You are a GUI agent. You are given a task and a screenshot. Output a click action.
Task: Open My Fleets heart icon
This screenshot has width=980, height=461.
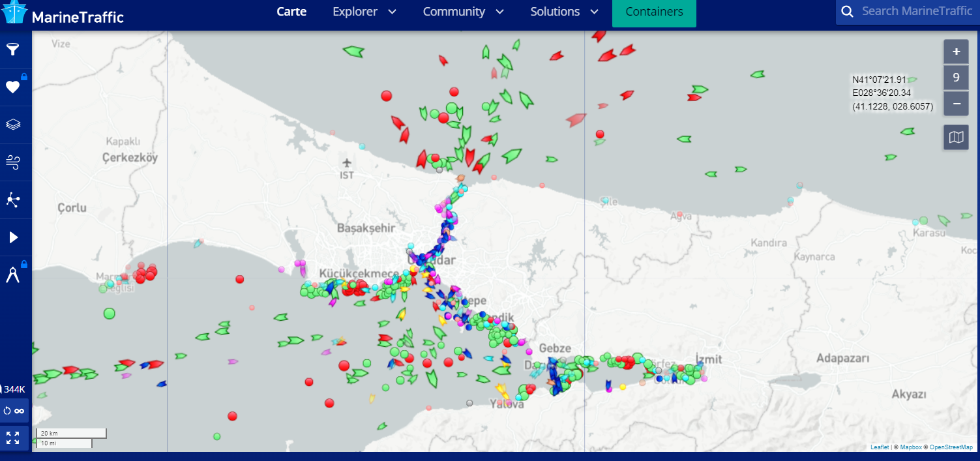click(13, 87)
